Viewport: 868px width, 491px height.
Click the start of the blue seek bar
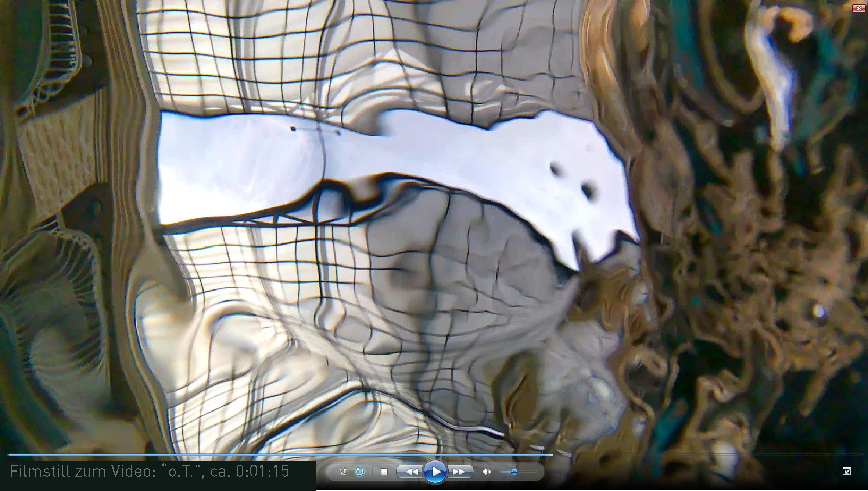[10, 455]
